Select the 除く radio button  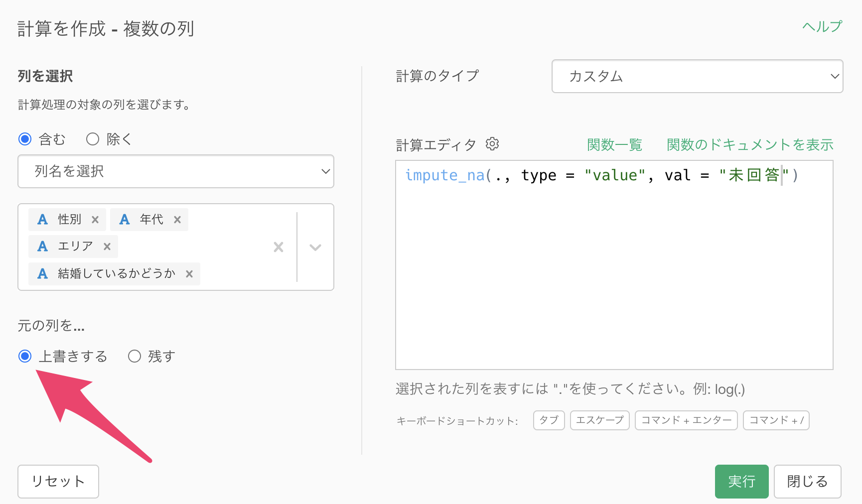point(93,139)
